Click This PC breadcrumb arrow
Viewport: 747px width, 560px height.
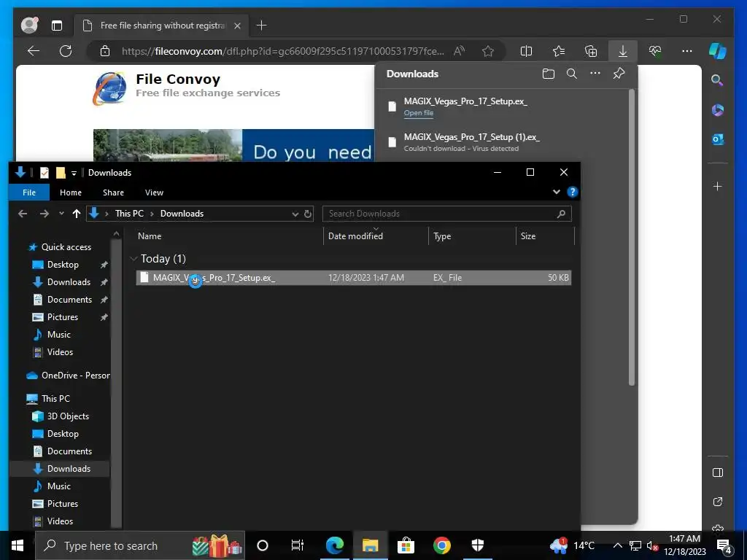pos(152,214)
